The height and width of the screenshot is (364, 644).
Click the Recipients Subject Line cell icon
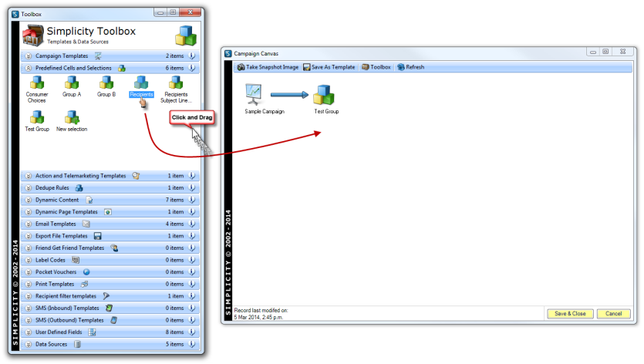click(x=176, y=82)
